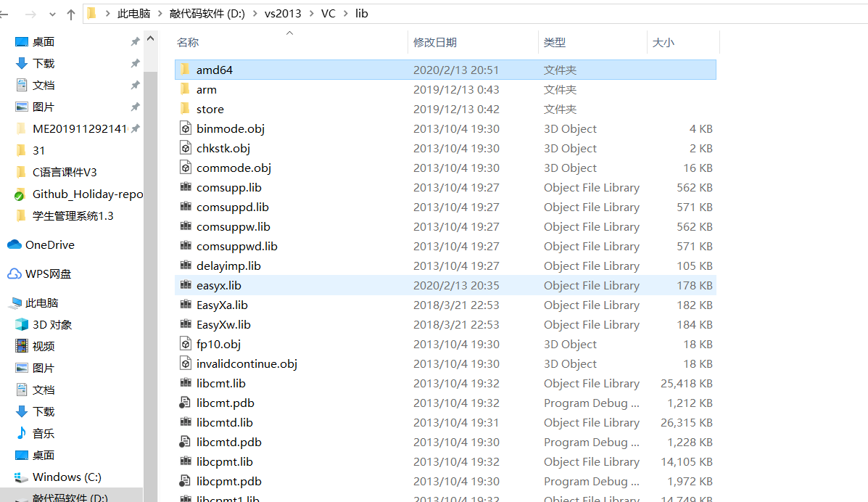Click 此电脑 in the address bar
Viewport: 868px width, 502px height.
click(133, 13)
